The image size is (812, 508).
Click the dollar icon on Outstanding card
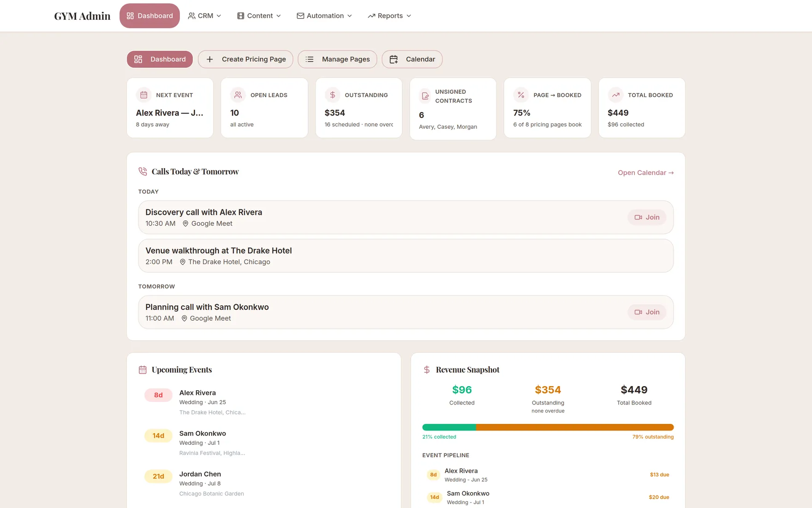pyautogui.click(x=332, y=95)
